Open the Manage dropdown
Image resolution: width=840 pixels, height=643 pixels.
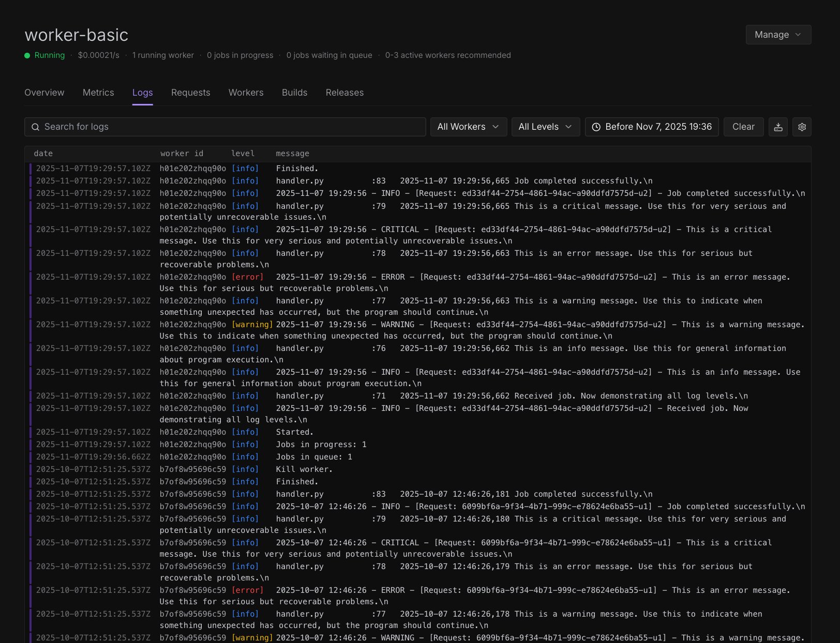[778, 35]
